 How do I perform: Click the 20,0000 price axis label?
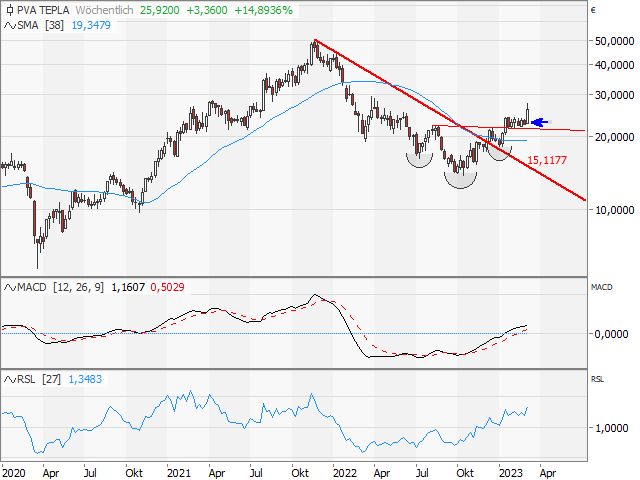click(615, 137)
